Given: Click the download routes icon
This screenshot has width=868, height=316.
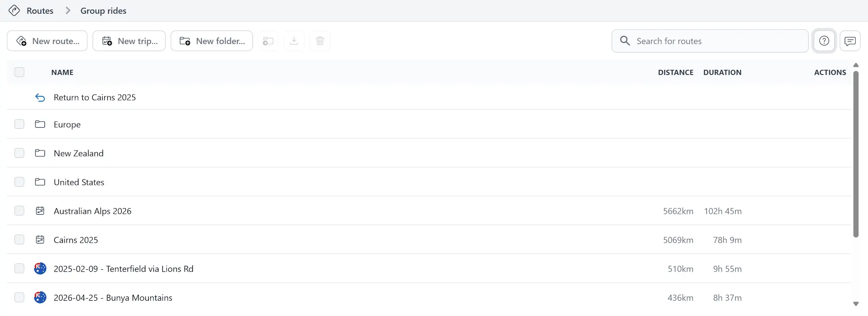Looking at the screenshot, I should click(x=294, y=41).
